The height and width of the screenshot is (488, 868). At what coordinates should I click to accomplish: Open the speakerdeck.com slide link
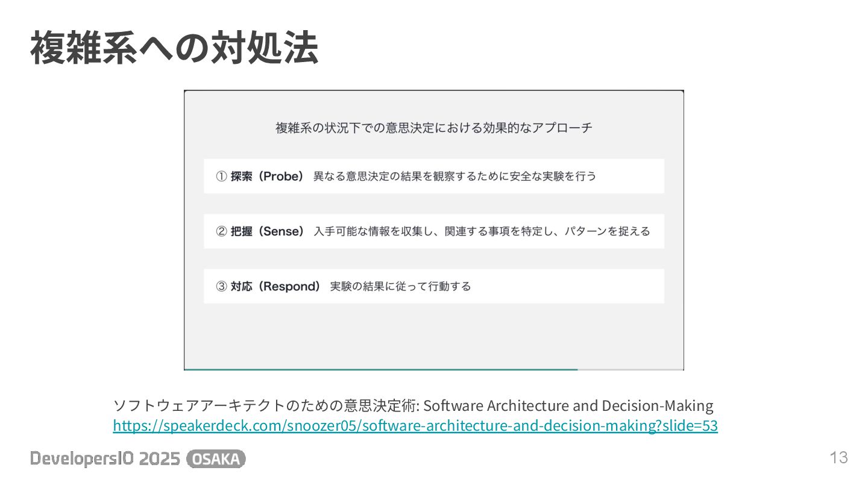tap(415, 426)
